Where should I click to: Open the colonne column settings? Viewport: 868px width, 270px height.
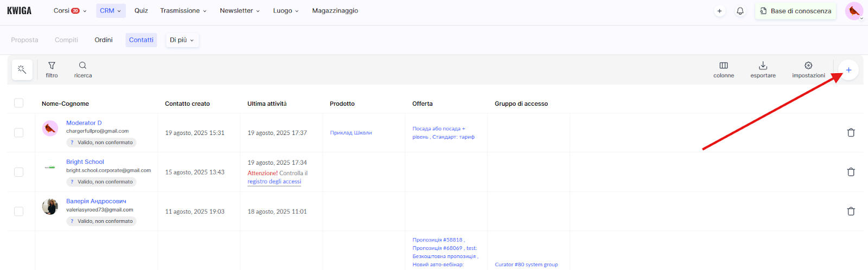pyautogui.click(x=723, y=69)
